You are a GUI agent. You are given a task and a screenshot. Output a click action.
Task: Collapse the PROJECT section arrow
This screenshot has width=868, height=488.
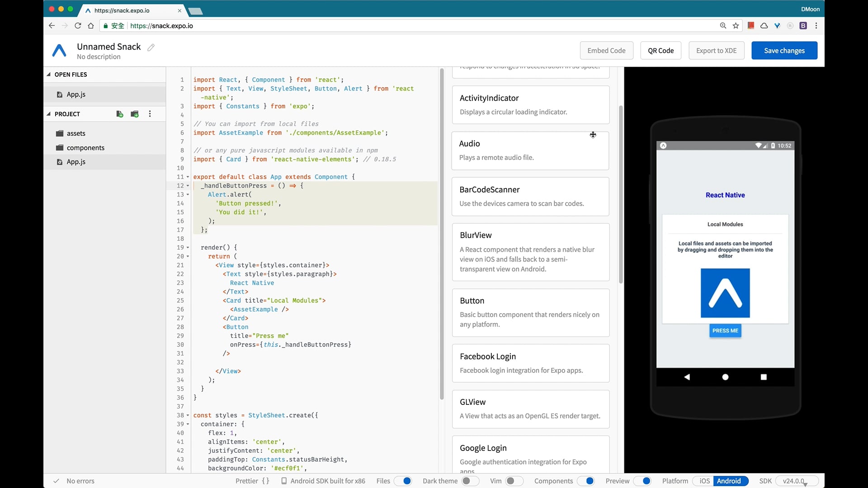(x=49, y=114)
